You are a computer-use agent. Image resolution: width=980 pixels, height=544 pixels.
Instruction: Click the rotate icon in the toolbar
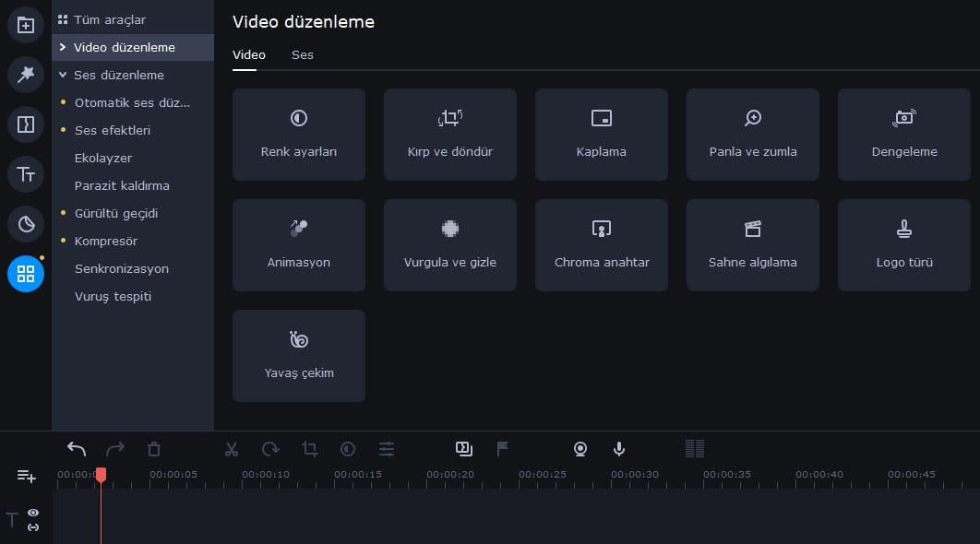click(270, 449)
